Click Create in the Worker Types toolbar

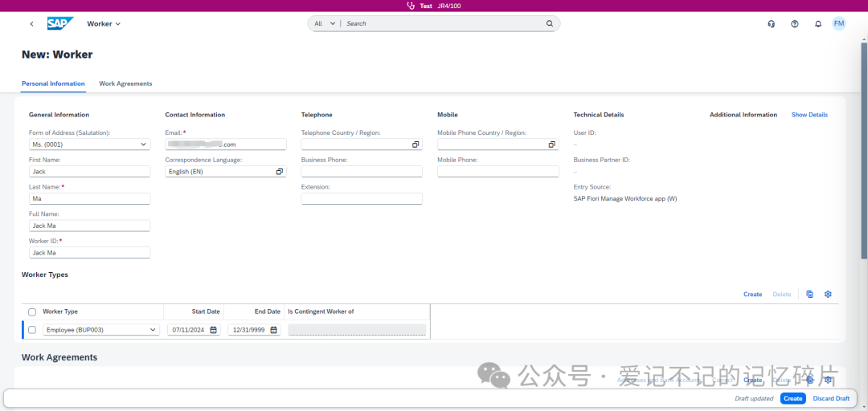pyautogui.click(x=753, y=295)
